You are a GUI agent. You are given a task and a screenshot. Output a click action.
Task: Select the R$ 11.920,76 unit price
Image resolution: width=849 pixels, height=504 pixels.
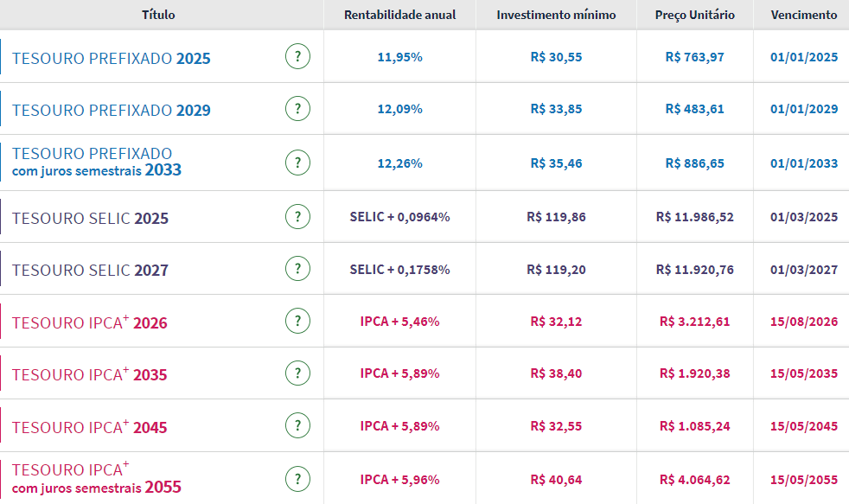694,270
